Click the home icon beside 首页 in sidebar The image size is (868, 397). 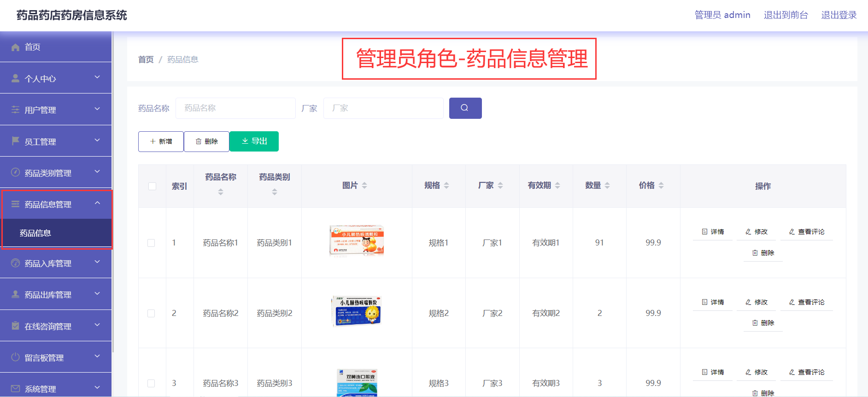pyautogui.click(x=15, y=47)
